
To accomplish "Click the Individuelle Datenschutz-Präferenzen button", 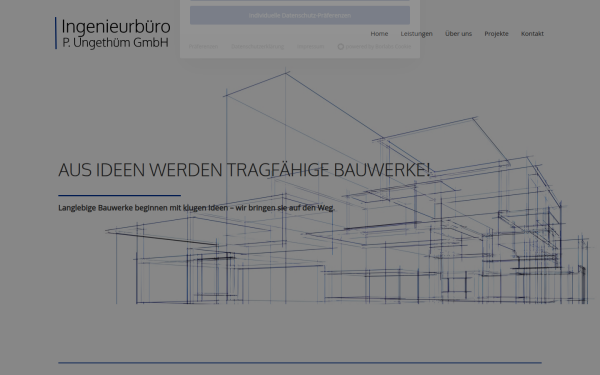I will point(300,15).
